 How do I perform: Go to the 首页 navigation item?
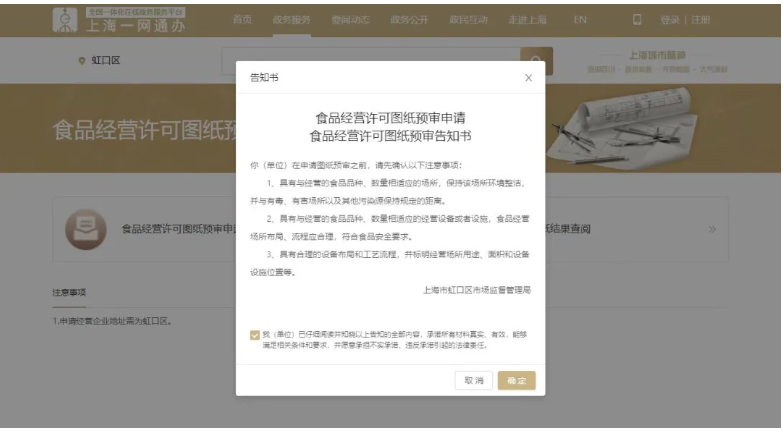tap(242, 19)
